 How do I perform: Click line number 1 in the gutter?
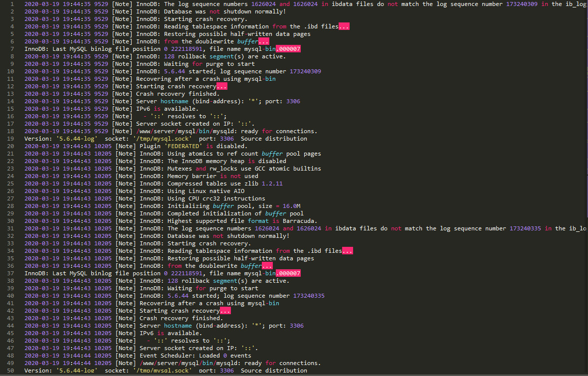[x=11, y=4]
